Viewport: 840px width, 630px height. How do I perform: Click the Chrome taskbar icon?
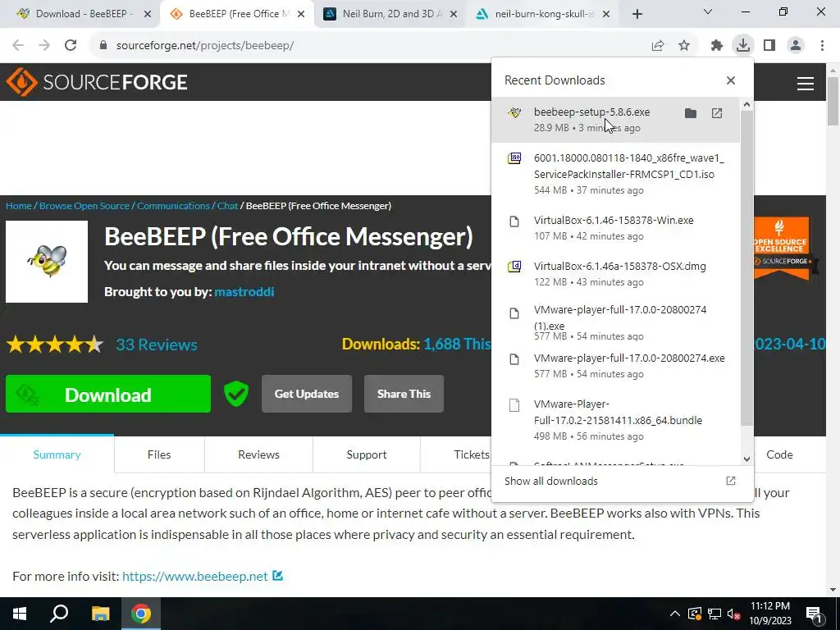click(x=141, y=614)
